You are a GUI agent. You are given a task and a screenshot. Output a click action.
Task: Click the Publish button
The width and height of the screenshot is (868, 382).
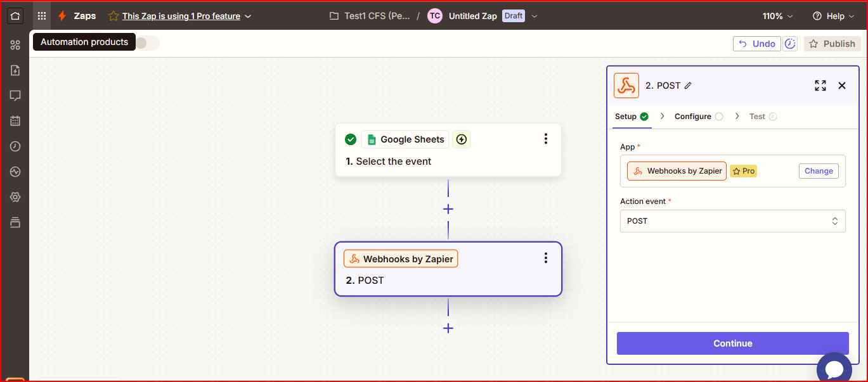pyautogui.click(x=832, y=44)
